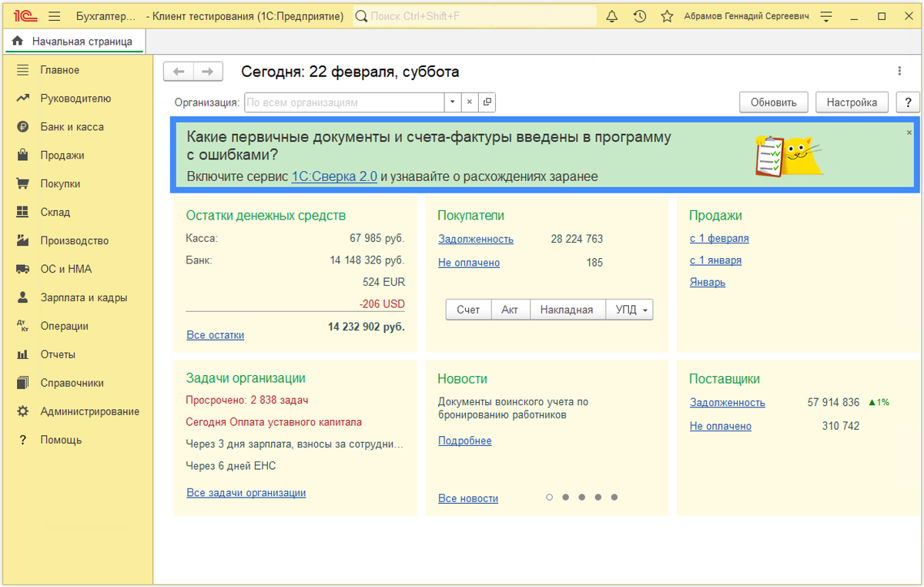This screenshot has height=587, width=924.
Task: Expand the УПД dropdown button
Action: (x=629, y=310)
